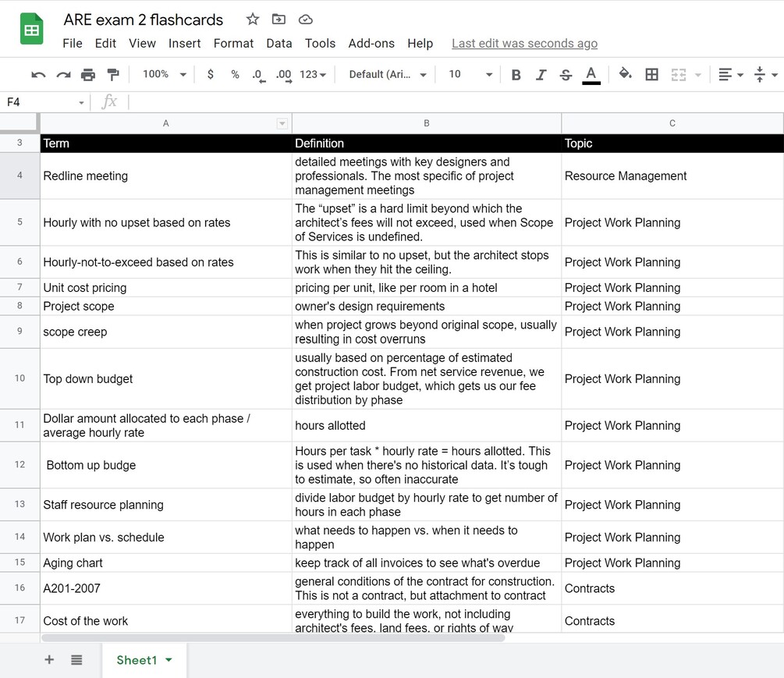Open the Last edit was seconds ago link
Screen dimensions: 784x678
click(x=524, y=44)
